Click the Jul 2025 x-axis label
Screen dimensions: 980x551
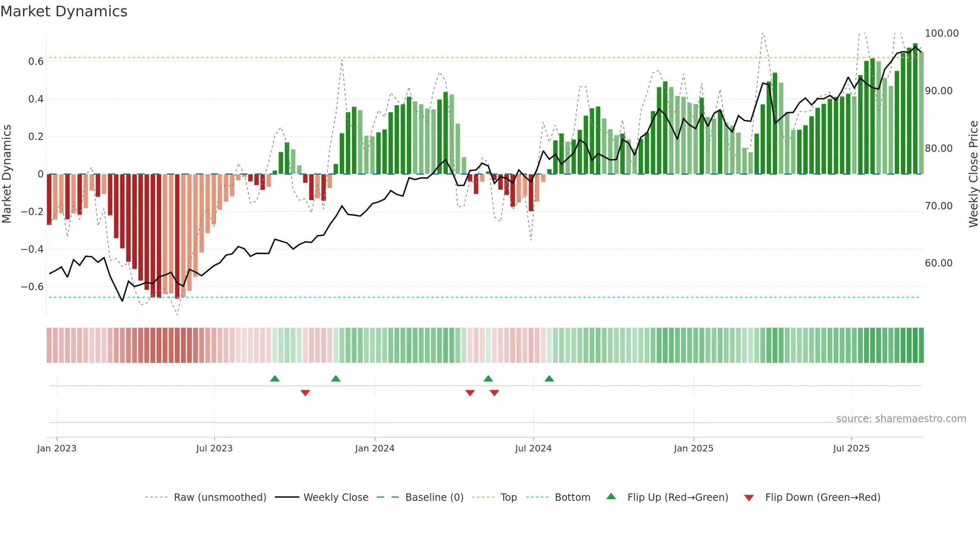pyautogui.click(x=851, y=448)
